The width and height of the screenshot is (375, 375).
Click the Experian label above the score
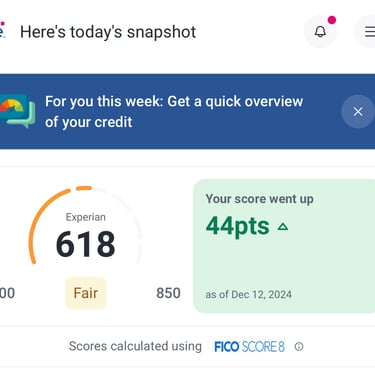pos(86,217)
